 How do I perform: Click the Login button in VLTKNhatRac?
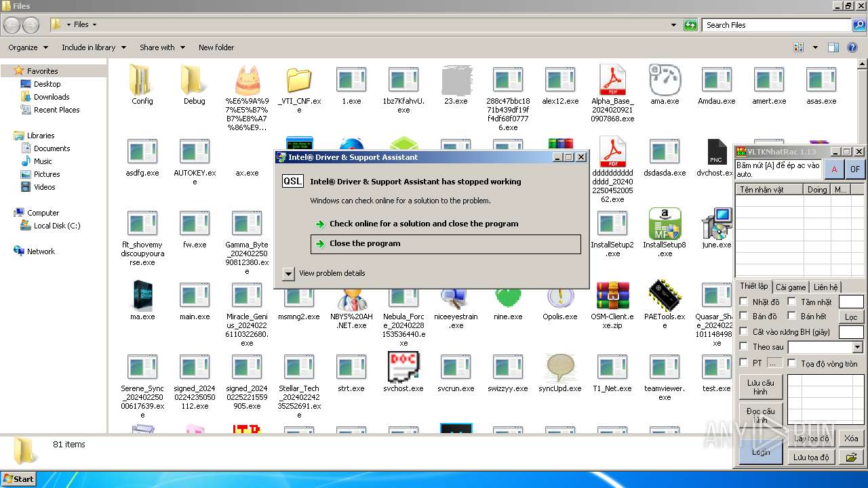click(x=760, y=452)
